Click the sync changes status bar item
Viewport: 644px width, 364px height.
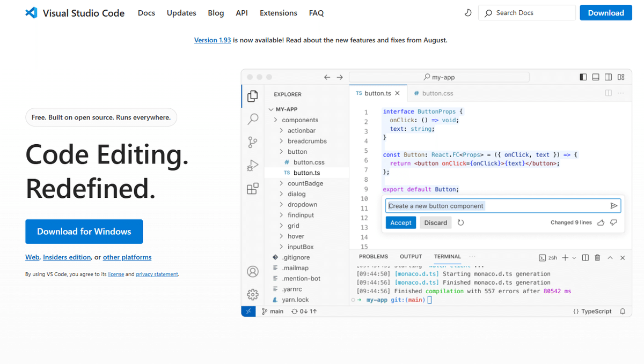(304, 311)
